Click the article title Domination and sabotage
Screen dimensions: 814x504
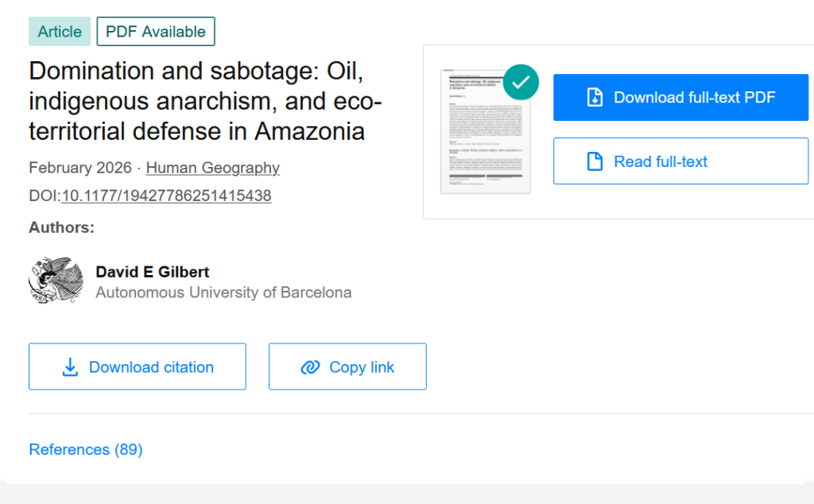[x=205, y=101]
